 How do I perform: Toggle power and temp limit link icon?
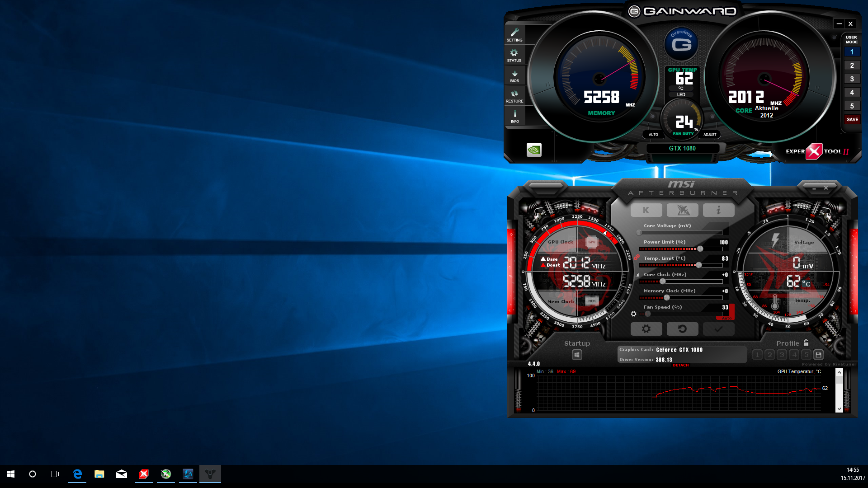pos(637,257)
